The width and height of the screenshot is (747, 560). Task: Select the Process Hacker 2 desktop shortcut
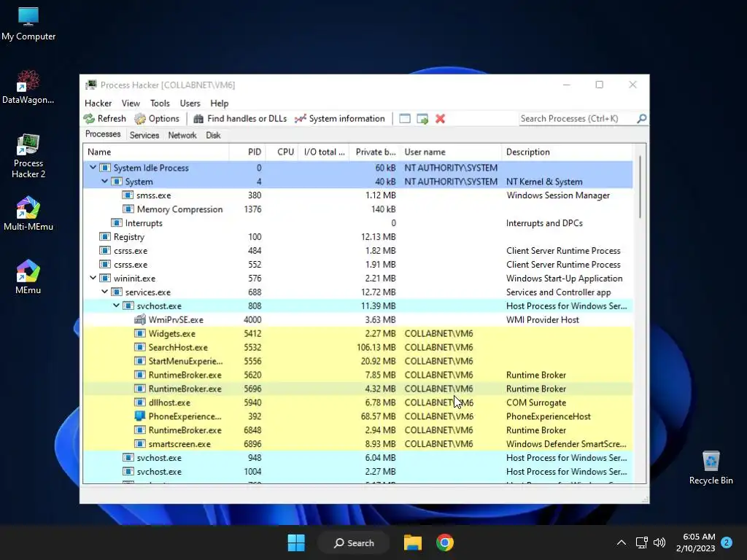coord(28,156)
